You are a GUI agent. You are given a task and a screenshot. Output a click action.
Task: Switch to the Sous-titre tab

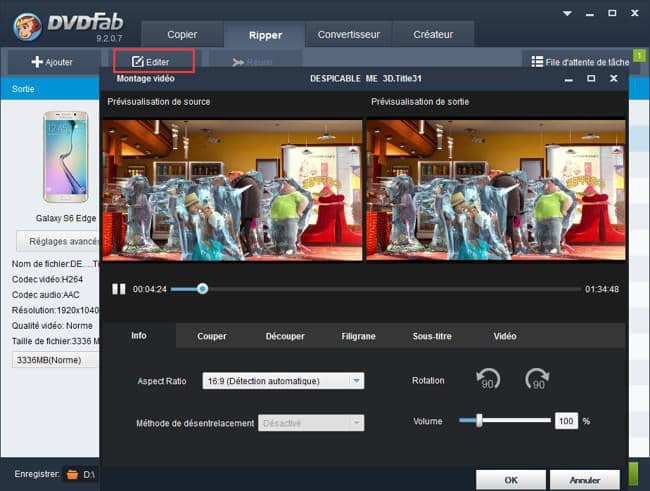point(432,336)
